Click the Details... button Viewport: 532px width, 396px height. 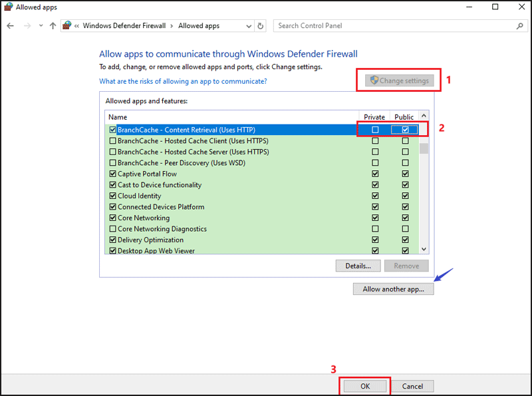[358, 266]
